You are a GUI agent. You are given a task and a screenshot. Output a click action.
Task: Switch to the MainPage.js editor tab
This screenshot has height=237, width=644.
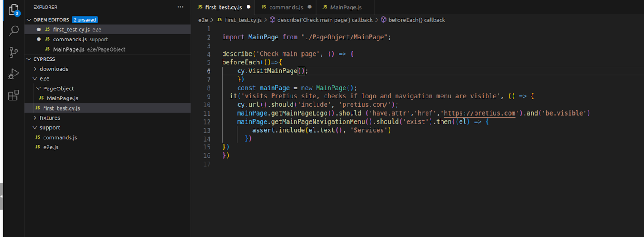(345, 7)
